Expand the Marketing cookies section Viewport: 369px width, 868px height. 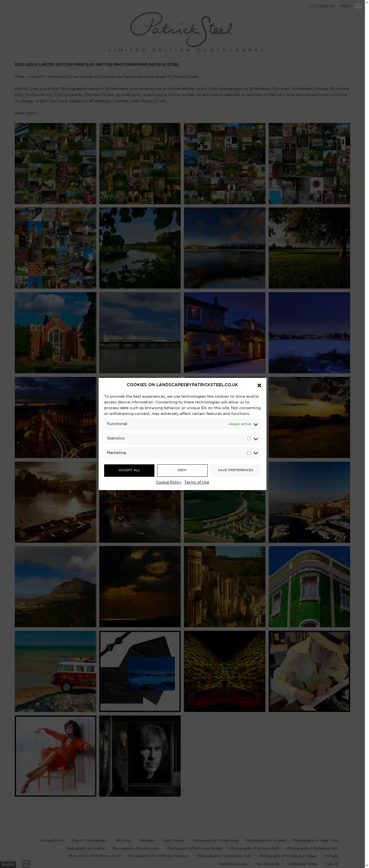[x=256, y=454]
